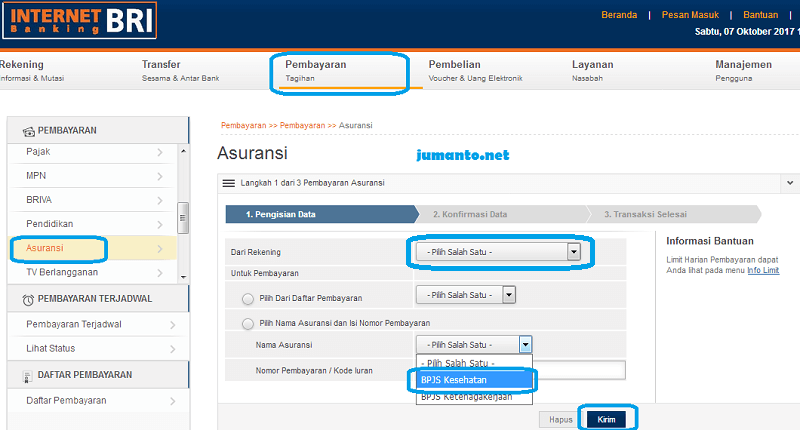The height and width of the screenshot is (430, 800).
Task: Click the chevron arrow in Pendidikan row
Action: point(160,224)
